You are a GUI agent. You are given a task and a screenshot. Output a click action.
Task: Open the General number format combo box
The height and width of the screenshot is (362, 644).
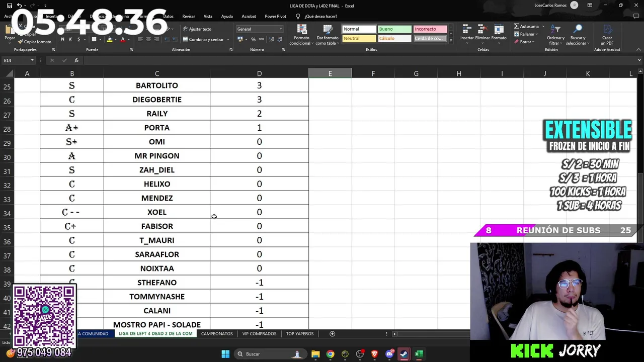[260, 29]
